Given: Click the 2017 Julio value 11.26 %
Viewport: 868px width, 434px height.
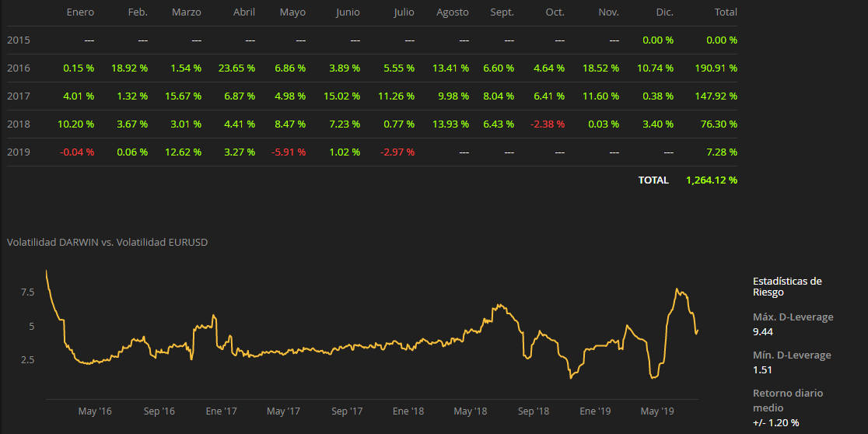Looking at the screenshot, I should (397, 96).
